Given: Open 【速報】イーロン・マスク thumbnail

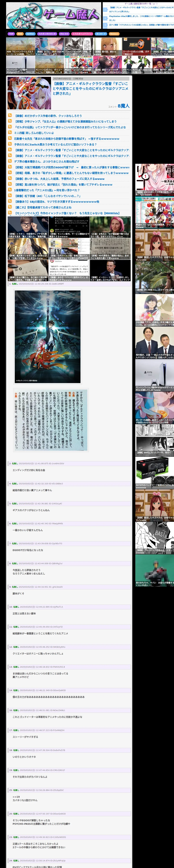Looking at the screenshot, I should (110, 271).
